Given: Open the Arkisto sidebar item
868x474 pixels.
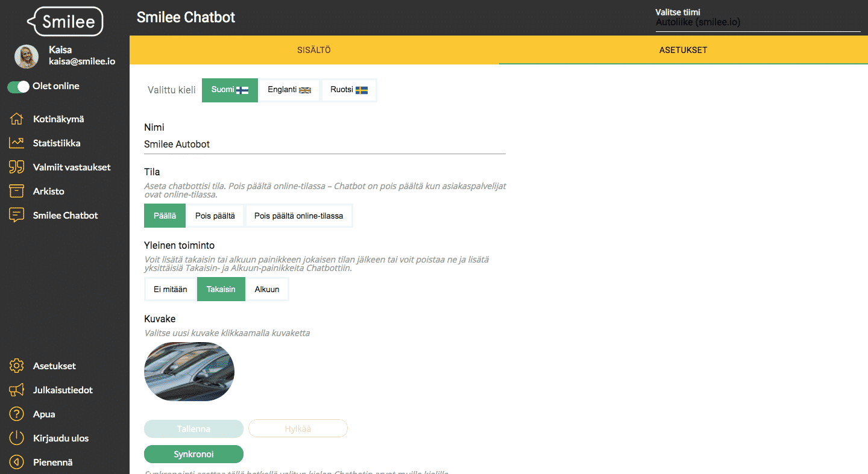Looking at the screenshot, I should [x=48, y=192].
